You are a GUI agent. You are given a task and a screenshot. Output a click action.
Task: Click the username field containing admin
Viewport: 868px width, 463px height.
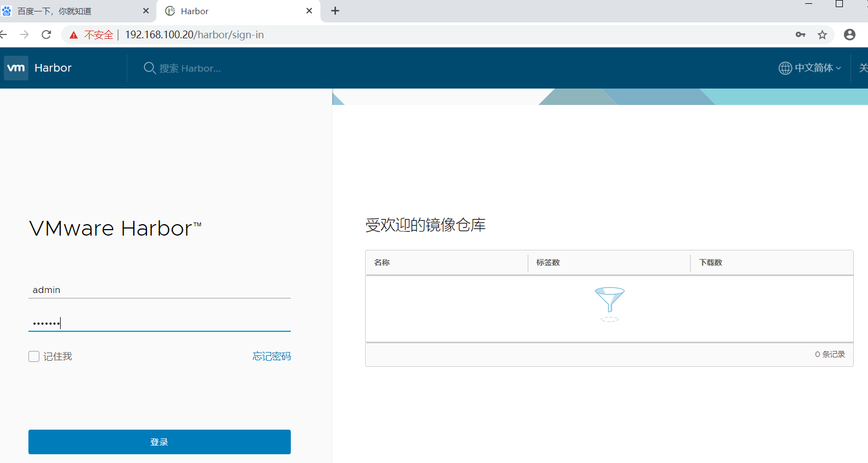160,290
